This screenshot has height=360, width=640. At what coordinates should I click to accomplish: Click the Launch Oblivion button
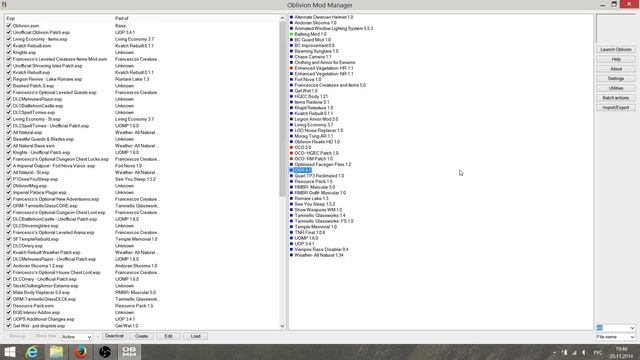616,49
